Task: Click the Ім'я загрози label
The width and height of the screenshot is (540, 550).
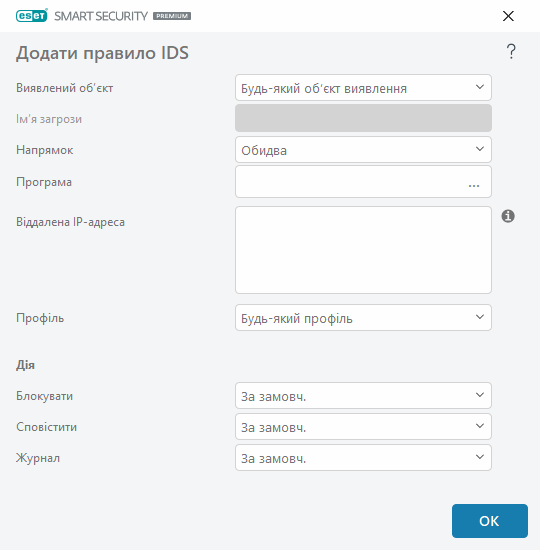Action: click(49, 119)
